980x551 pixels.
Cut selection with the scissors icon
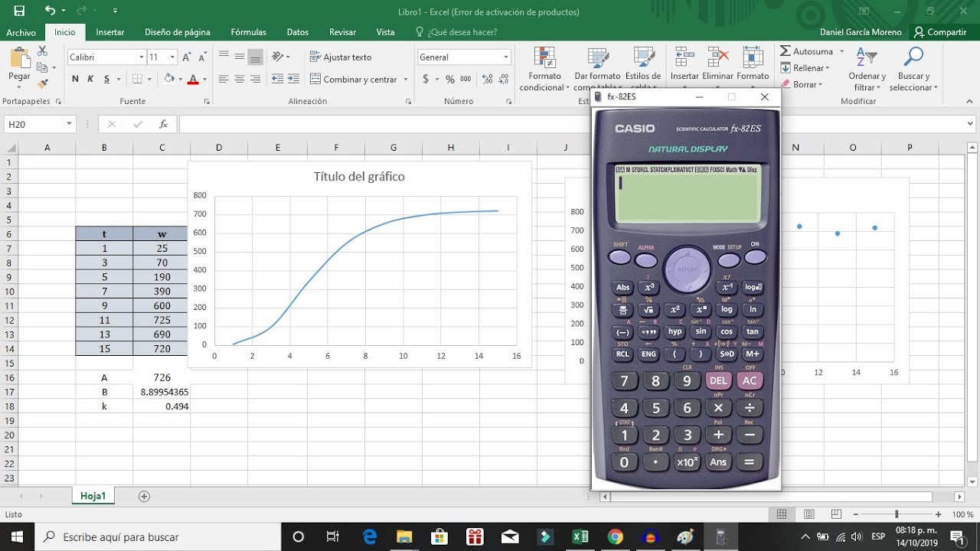tap(42, 51)
